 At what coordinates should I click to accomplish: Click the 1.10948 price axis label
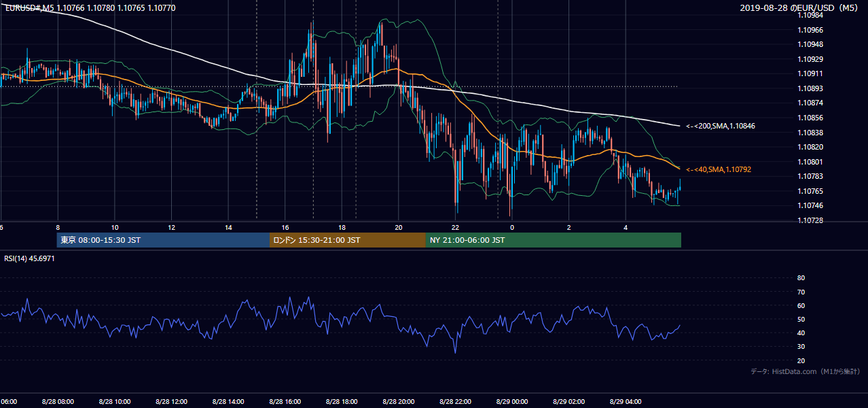click(810, 44)
